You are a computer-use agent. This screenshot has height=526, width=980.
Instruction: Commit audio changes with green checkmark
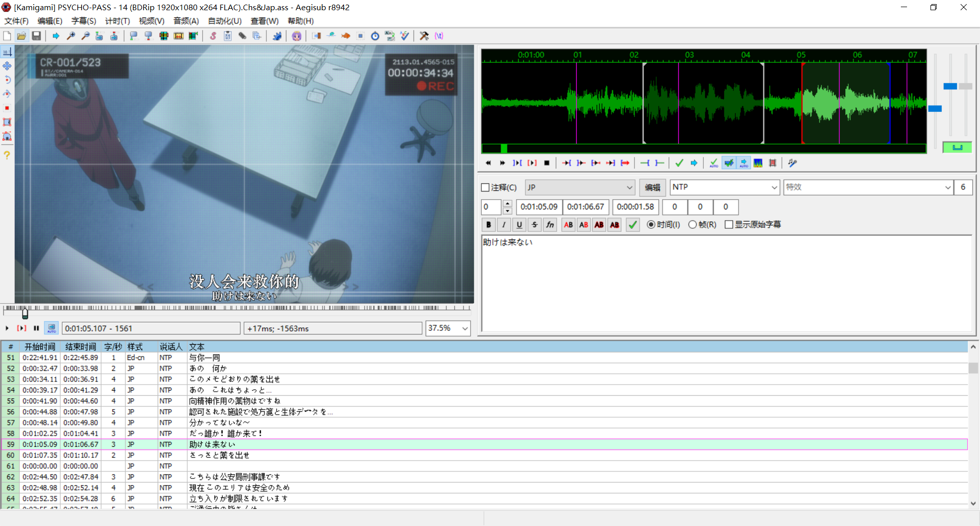[679, 163]
